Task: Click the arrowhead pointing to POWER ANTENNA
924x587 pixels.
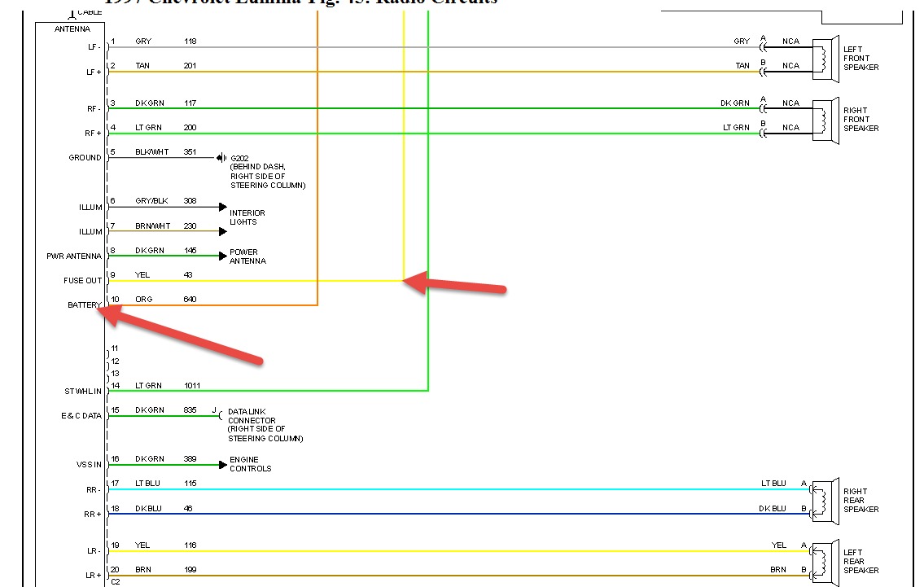Action: click(223, 256)
